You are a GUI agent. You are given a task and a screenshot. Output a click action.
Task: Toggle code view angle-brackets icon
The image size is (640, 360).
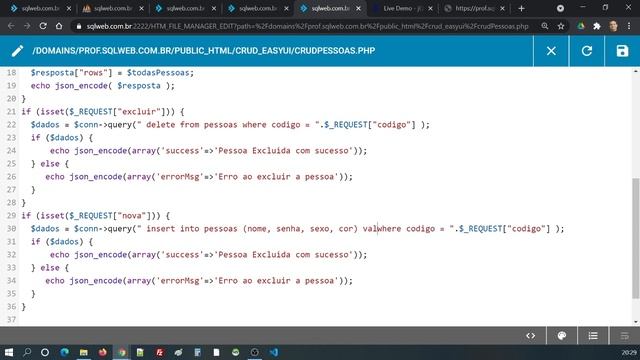coord(530,336)
